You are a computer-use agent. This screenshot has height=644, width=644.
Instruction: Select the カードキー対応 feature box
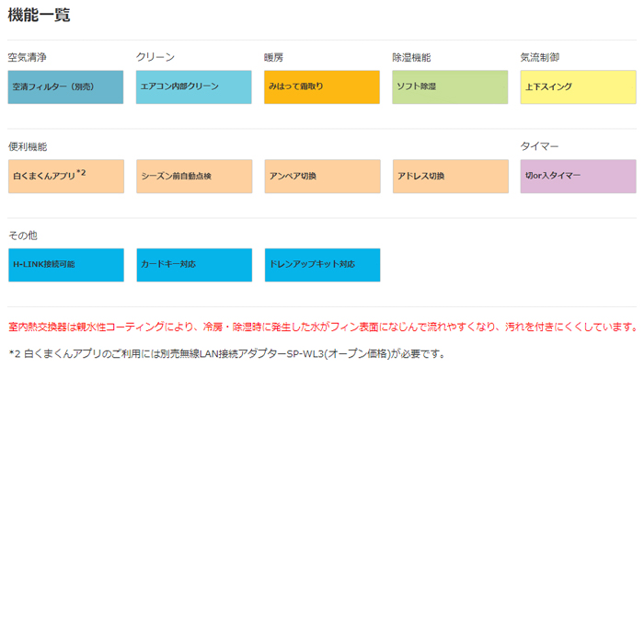pyautogui.click(x=193, y=265)
